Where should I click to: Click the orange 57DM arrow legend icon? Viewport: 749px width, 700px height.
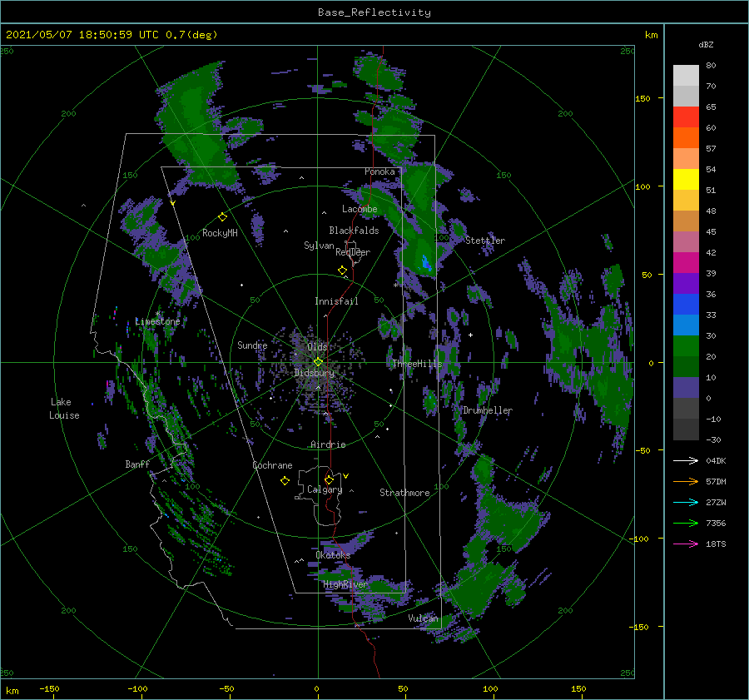(x=686, y=482)
